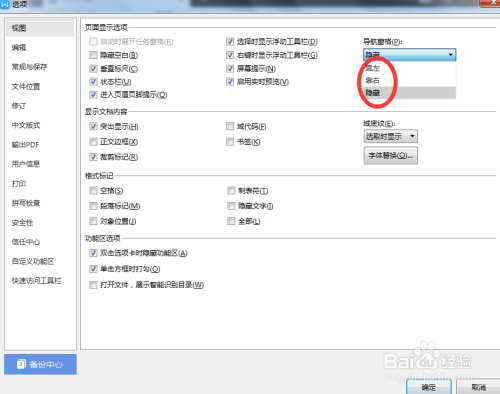Enable 隐藏文字(I) checkbox
The height and width of the screenshot is (394, 500).
[231, 206]
